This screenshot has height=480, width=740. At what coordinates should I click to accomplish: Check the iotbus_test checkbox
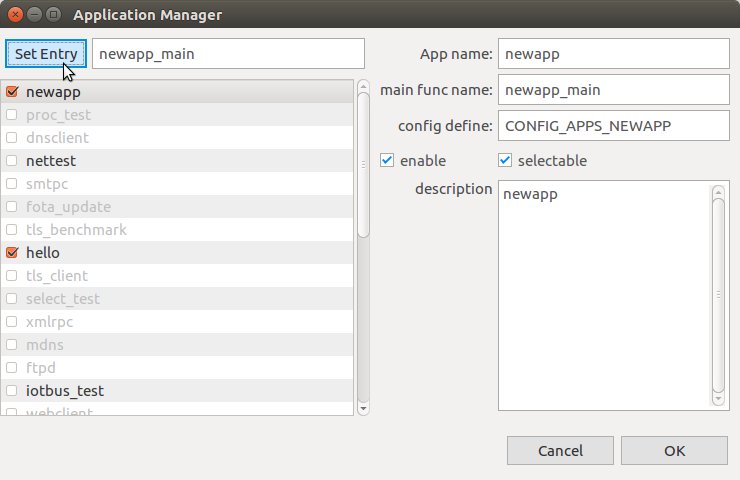[12, 391]
